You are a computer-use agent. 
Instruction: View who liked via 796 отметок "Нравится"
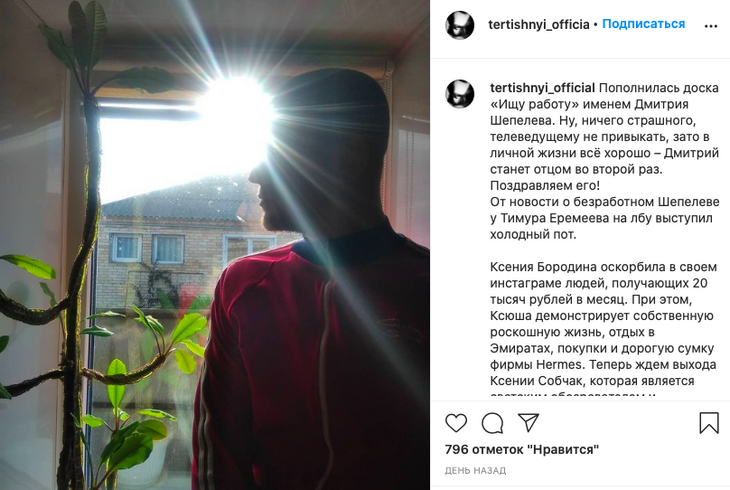coord(521,449)
